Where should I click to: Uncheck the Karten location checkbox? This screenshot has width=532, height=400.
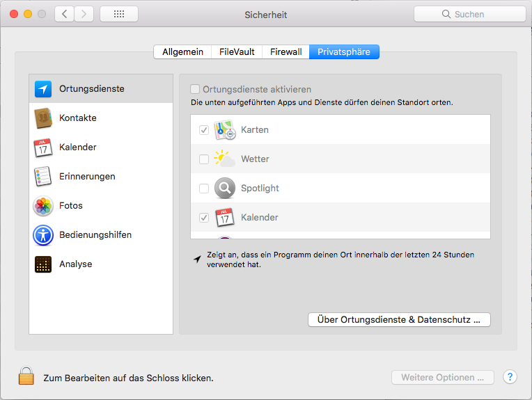click(x=204, y=130)
